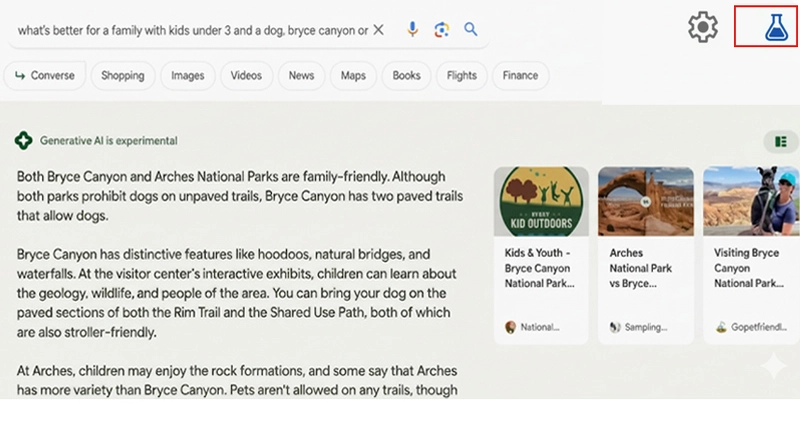Clear the search query with X
The width and height of the screenshot is (800, 440).
378,30
